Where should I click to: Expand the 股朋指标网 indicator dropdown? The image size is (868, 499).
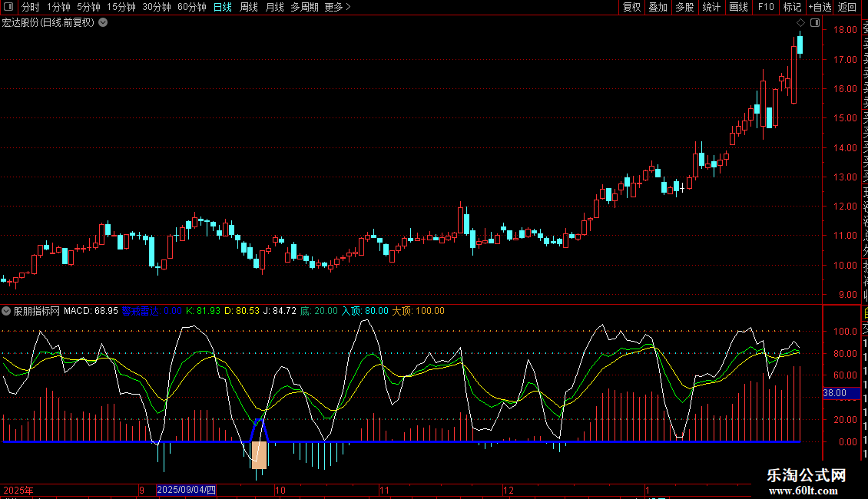pyautogui.click(x=7, y=311)
